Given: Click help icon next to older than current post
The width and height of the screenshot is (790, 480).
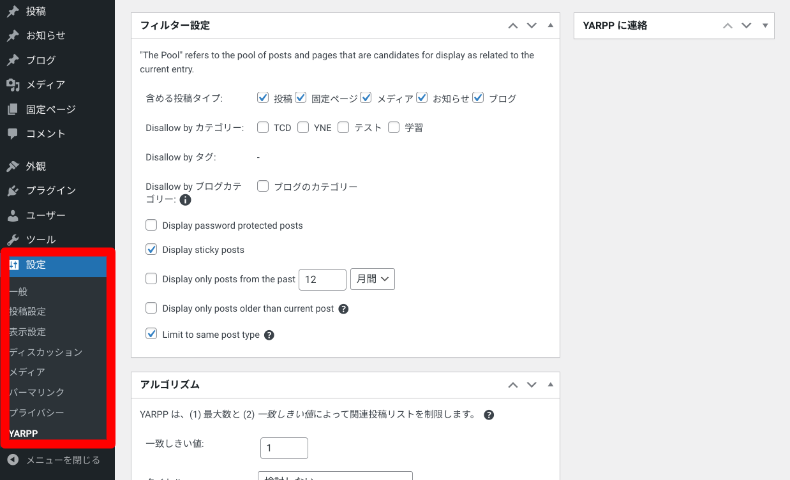Looking at the screenshot, I should [343, 309].
